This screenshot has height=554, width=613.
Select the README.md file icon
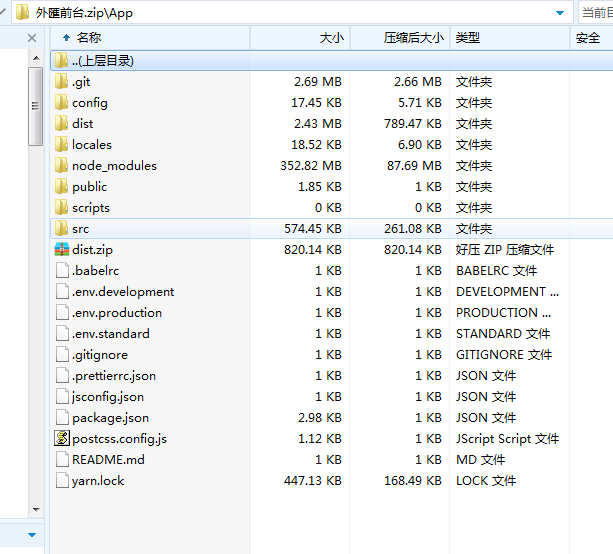62,460
